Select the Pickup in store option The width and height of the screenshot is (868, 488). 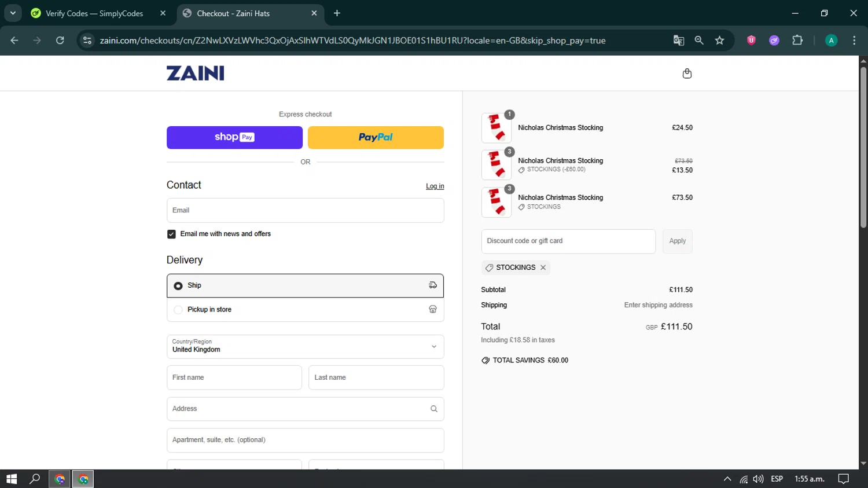(305, 310)
